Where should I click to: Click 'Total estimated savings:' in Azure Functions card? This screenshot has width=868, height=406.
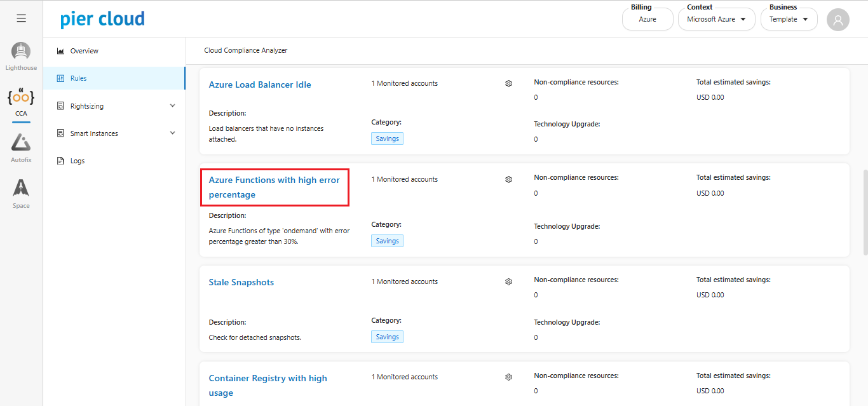pyautogui.click(x=733, y=178)
